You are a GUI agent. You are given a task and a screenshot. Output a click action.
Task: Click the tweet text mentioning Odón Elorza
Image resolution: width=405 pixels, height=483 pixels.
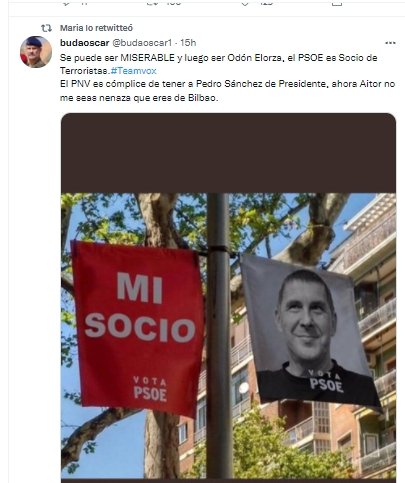pyautogui.click(x=218, y=64)
